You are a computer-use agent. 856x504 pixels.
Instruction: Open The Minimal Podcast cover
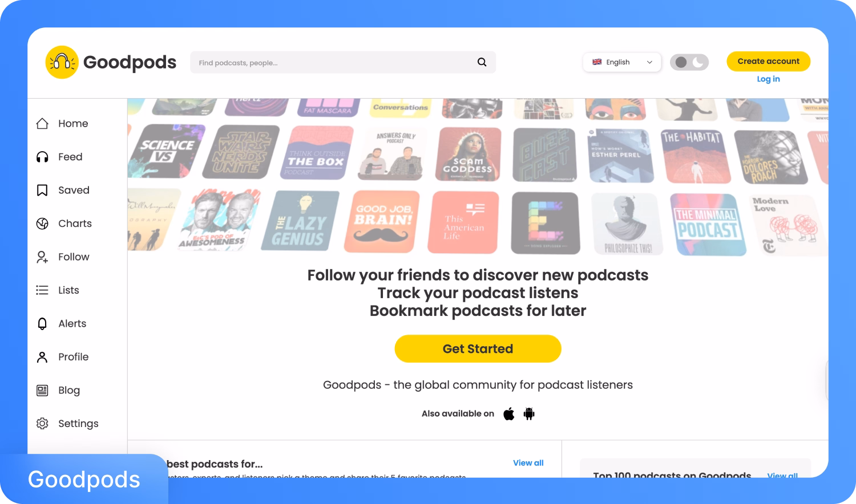pyautogui.click(x=708, y=225)
